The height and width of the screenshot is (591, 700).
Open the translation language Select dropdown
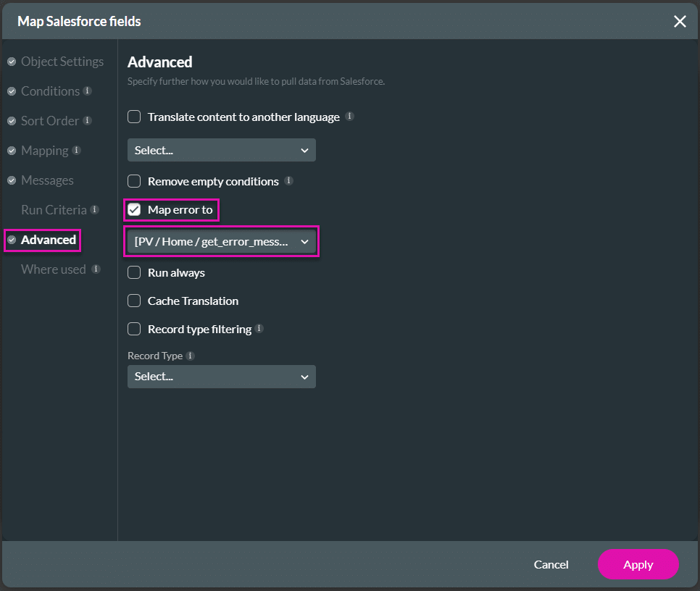pyautogui.click(x=221, y=151)
